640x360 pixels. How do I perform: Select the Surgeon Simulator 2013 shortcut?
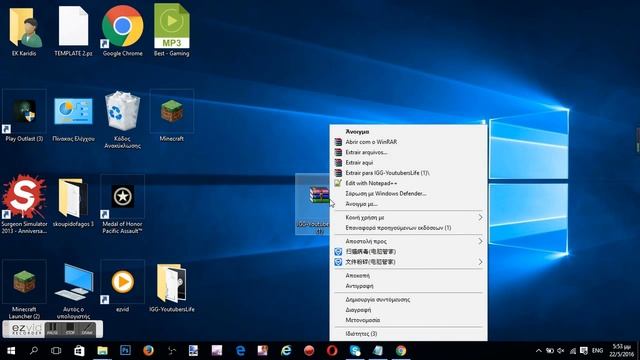coord(24,204)
